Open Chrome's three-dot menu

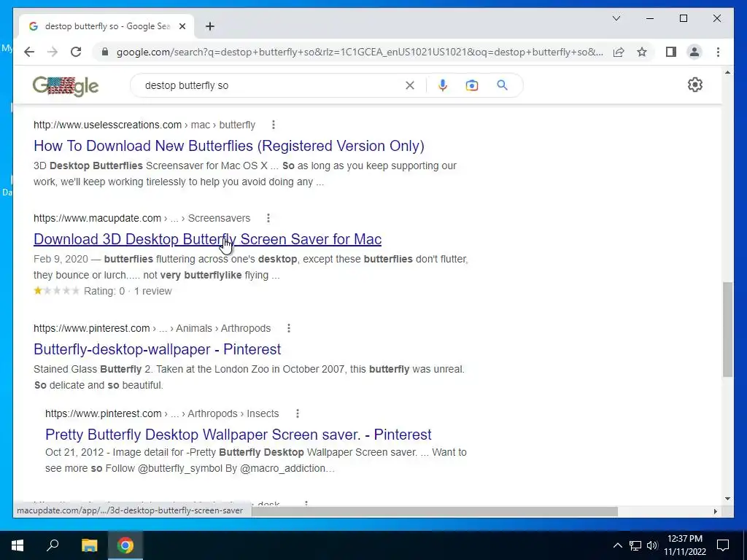pos(718,52)
